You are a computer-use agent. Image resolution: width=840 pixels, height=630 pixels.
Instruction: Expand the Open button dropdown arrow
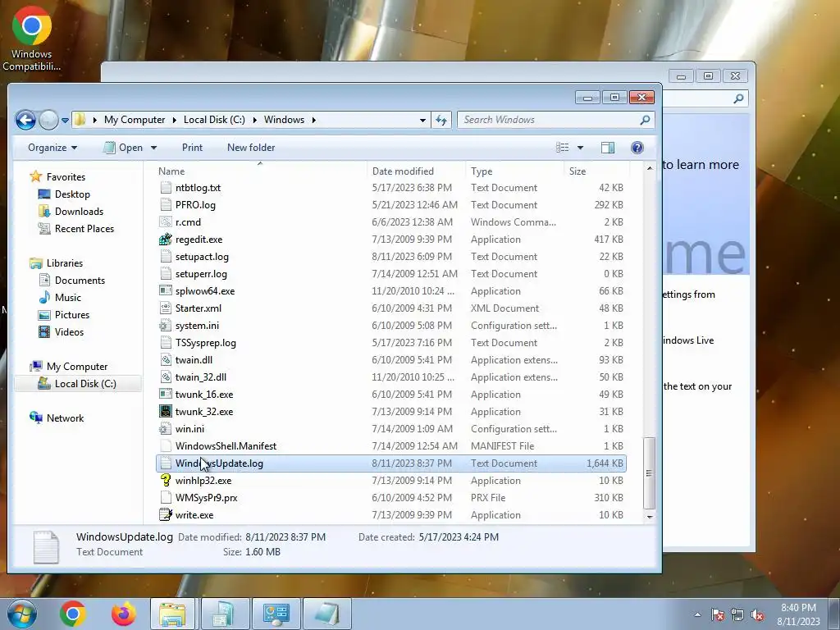pos(153,148)
